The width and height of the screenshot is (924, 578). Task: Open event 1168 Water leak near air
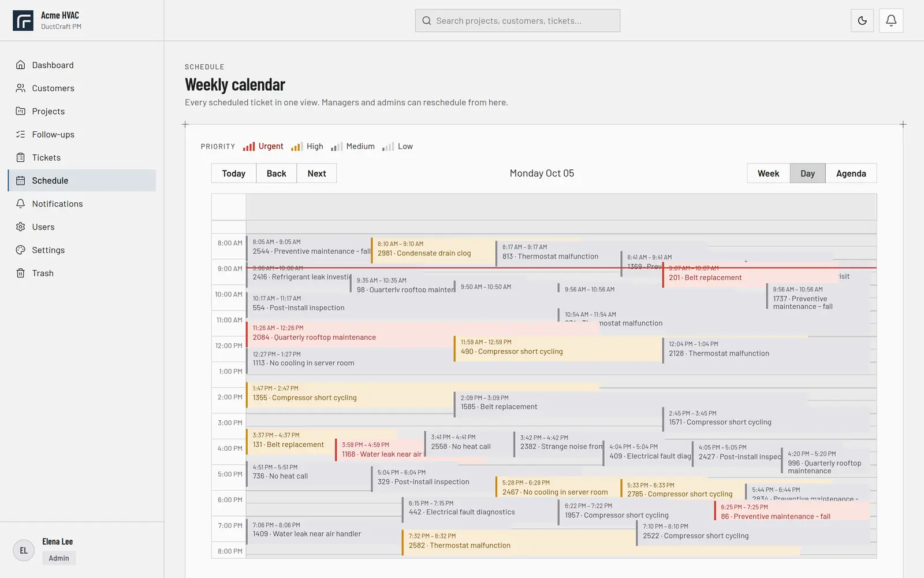pos(379,450)
